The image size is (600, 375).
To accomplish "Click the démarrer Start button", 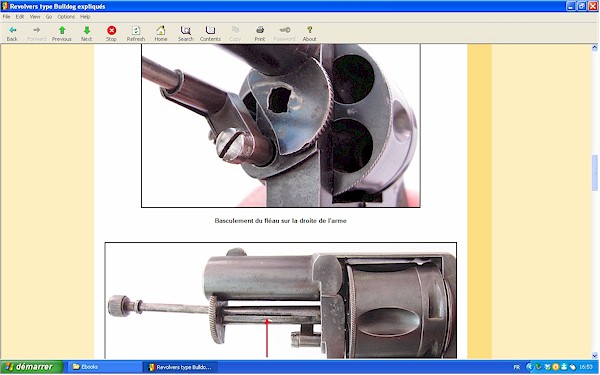I will click(31, 367).
